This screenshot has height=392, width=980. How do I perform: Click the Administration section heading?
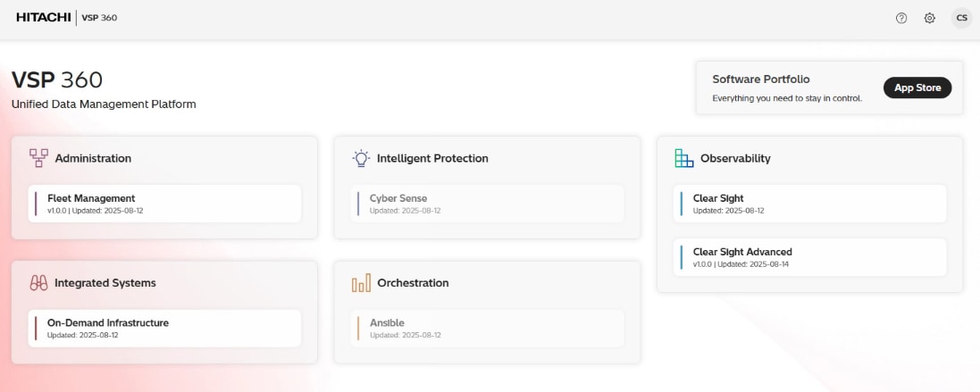click(93, 158)
